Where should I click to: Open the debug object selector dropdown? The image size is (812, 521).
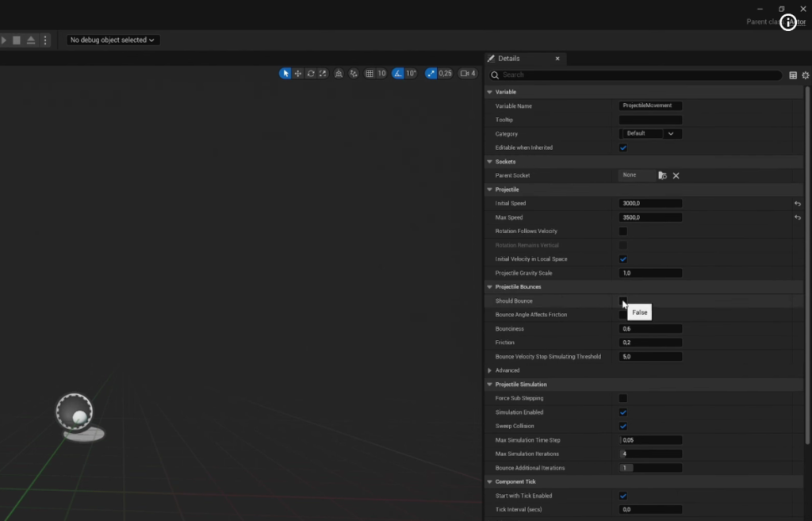tap(113, 40)
